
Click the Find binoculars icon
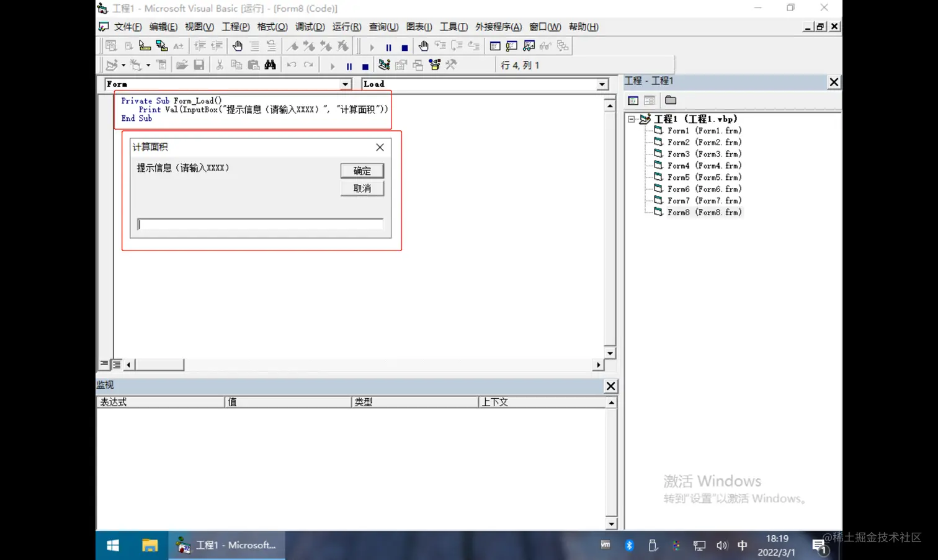pos(270,65)
